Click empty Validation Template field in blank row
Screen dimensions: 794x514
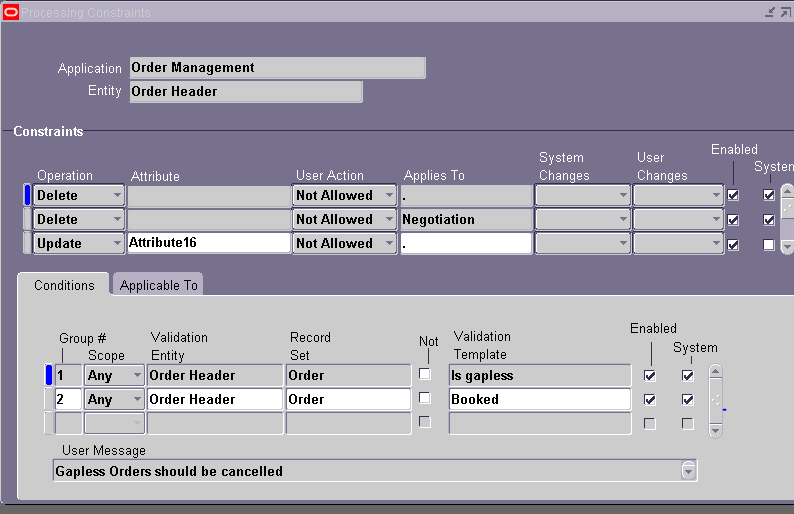click(540, 423)
